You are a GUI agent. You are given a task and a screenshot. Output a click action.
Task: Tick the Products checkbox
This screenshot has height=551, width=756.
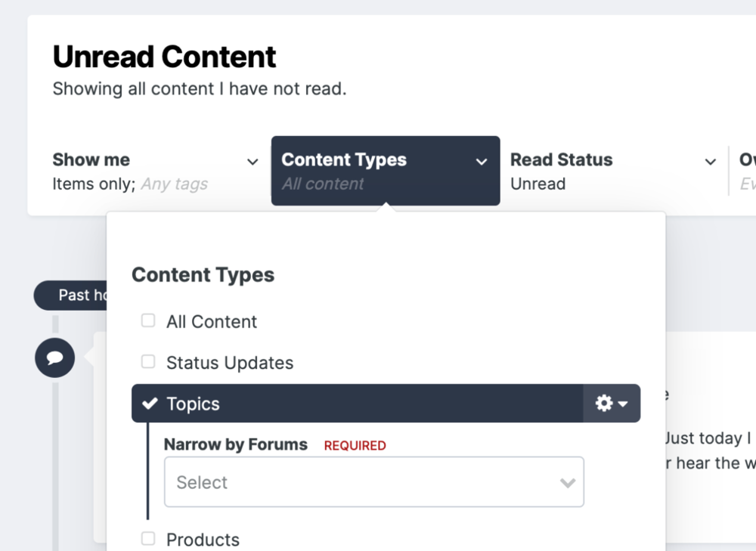point(148,539)
